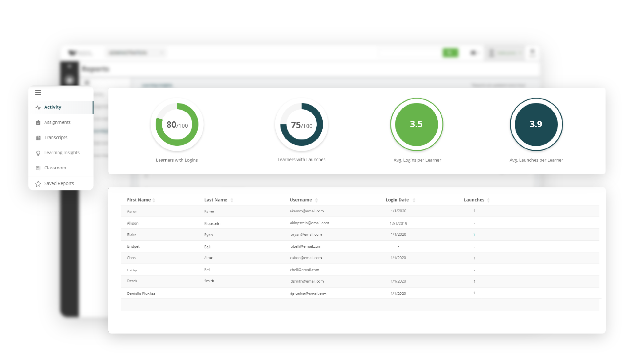Select dsmith@email.com username cell

pos(307,282)
